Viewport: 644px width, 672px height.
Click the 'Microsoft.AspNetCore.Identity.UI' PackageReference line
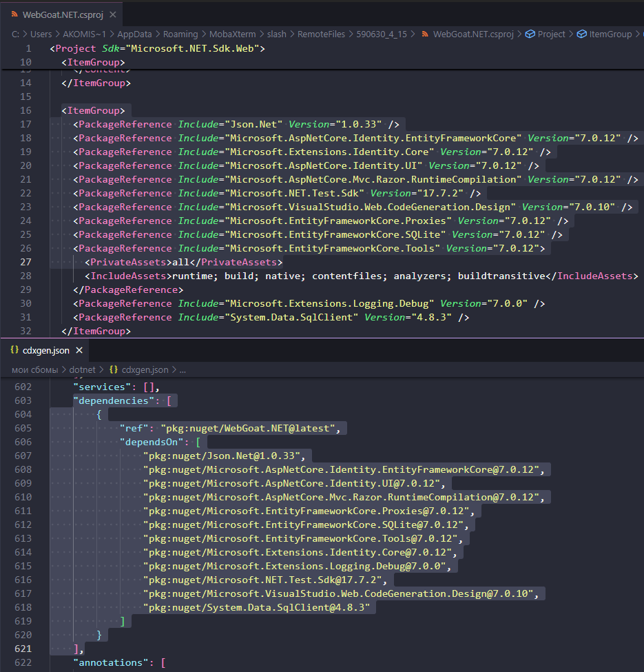(306, 166)
